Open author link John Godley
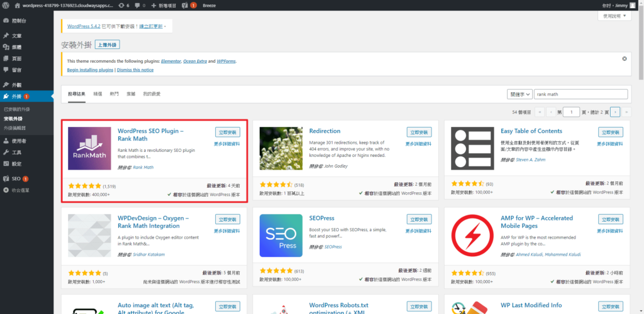The height and width of the screenshot is (314, 644). 336,166
